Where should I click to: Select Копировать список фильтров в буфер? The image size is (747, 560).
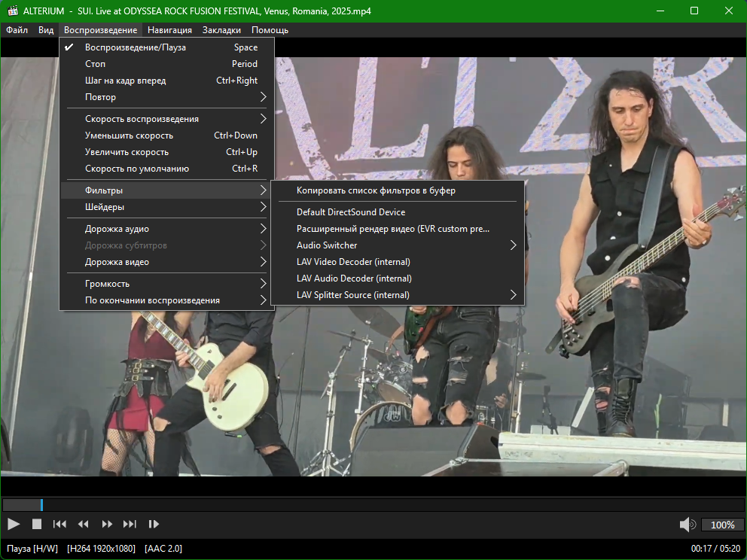(x=376, y=190)
